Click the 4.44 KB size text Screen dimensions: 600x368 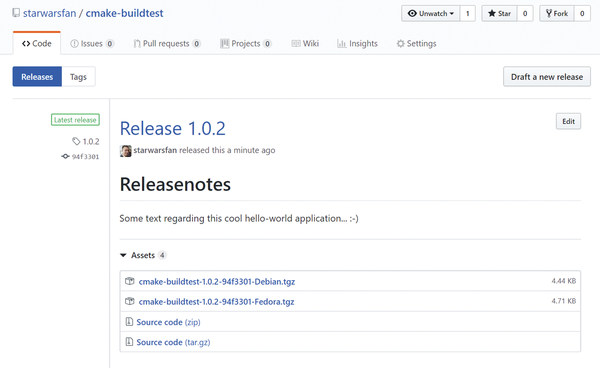click(564, 281)
